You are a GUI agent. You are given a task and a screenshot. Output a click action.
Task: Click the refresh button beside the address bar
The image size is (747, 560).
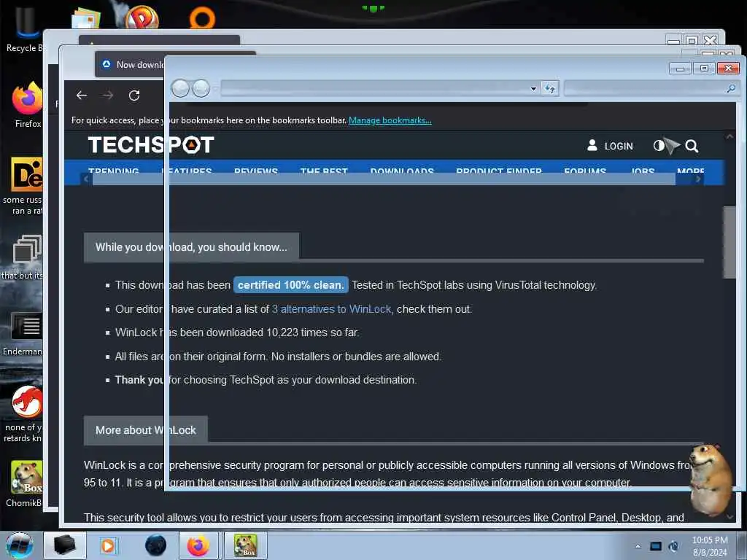[550, 88]
